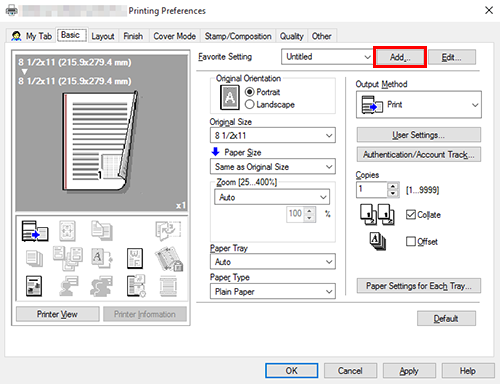Open the Output Method Print dropdown

[x=419, y=105]
